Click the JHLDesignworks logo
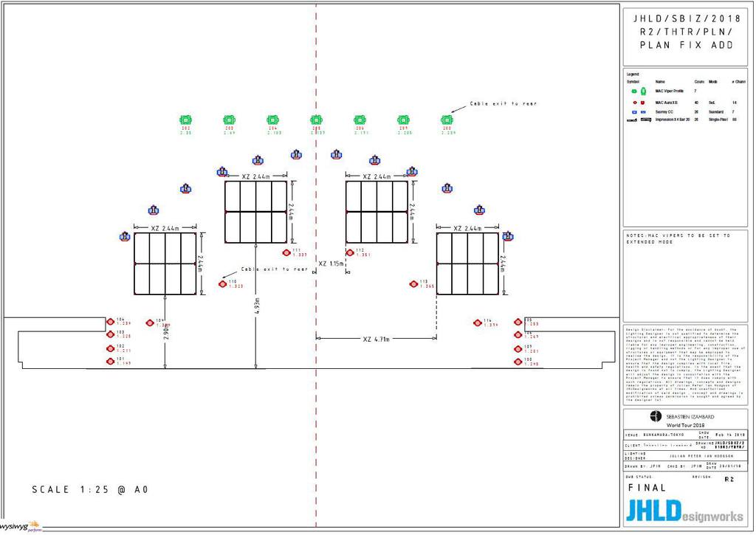Image resolution: width=756 pixels, height=535 pixels. click(x=684, y=510)
